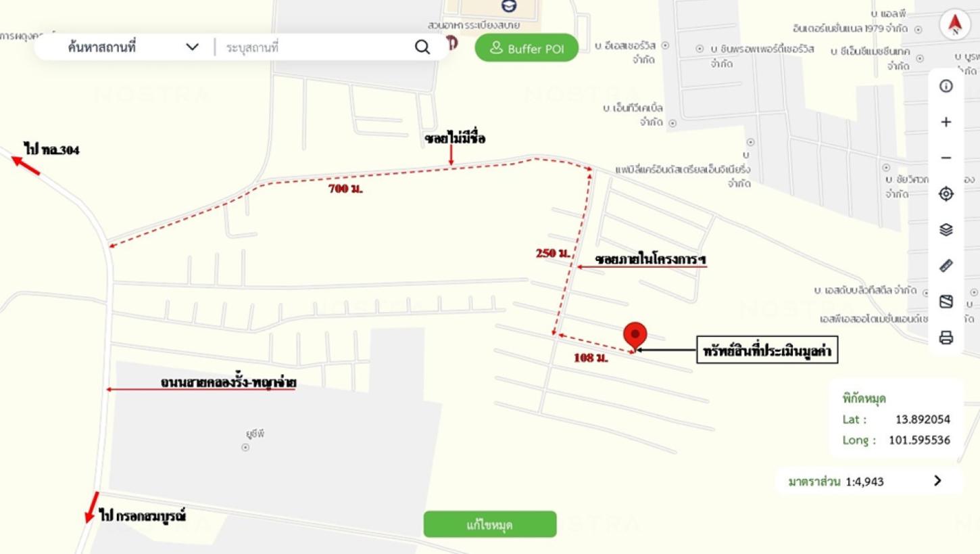
Task: Expand the มาตราส่วน 1:4,943 scale chevron
Action: [x=937, y=481]
